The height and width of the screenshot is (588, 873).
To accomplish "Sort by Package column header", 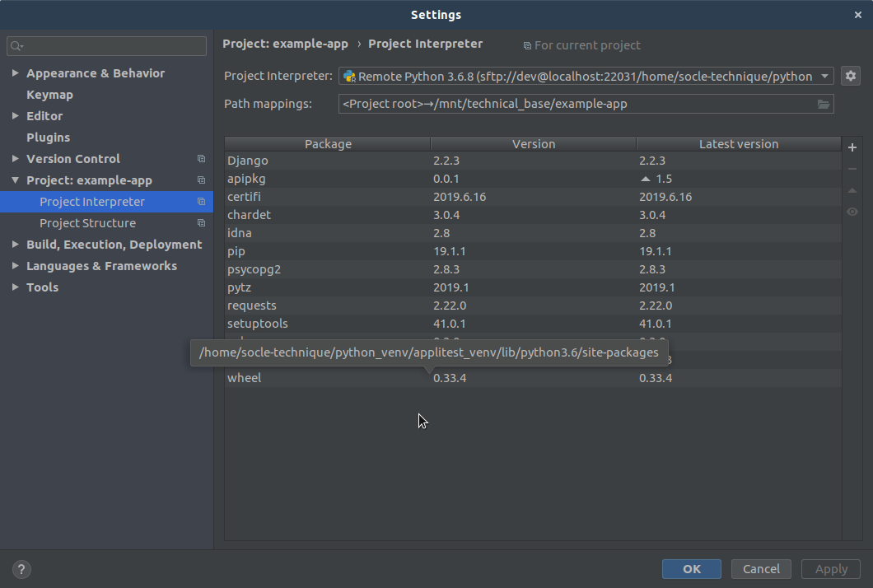I will pyautogui.click(x=328, y=143).
